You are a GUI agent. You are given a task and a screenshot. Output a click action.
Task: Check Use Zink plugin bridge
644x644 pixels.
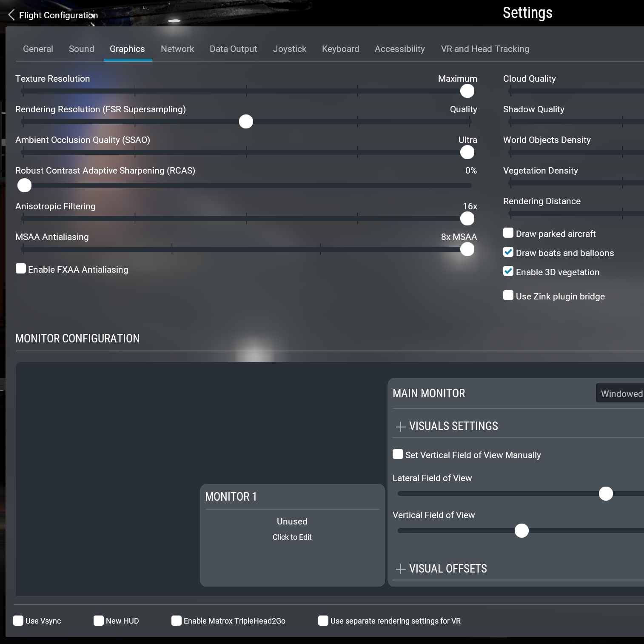pyautogui.click(x=508, y=295)
